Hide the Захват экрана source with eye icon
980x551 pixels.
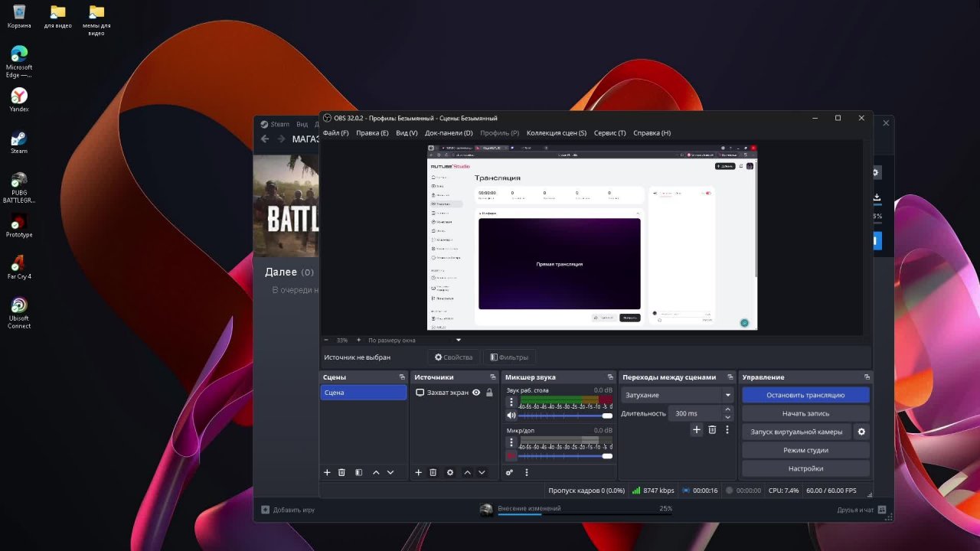point(476,393)
